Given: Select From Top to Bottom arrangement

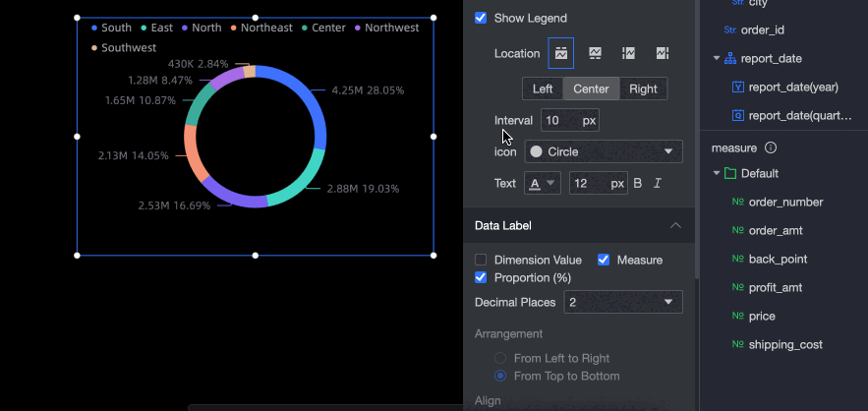Looking at the screenshot, I should click(x=500, y=377).
